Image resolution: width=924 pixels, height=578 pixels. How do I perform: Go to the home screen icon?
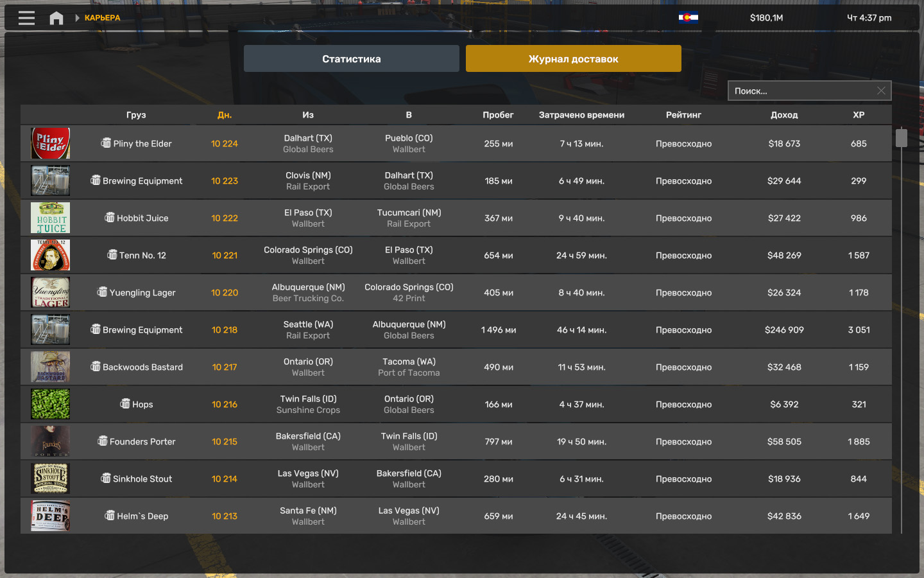pyautogui.click(x=56, y=18)
